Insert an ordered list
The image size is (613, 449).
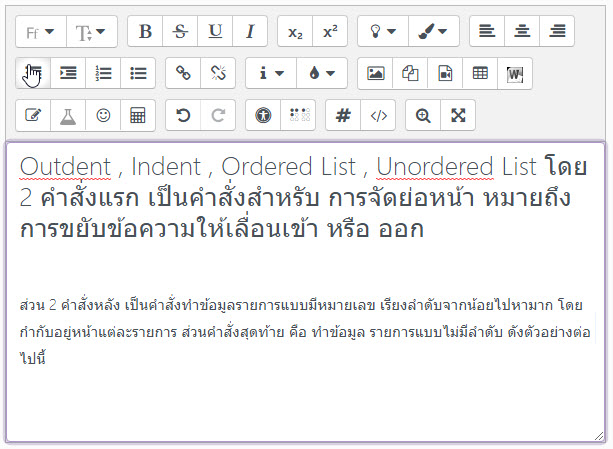click(x=103, y=73)
